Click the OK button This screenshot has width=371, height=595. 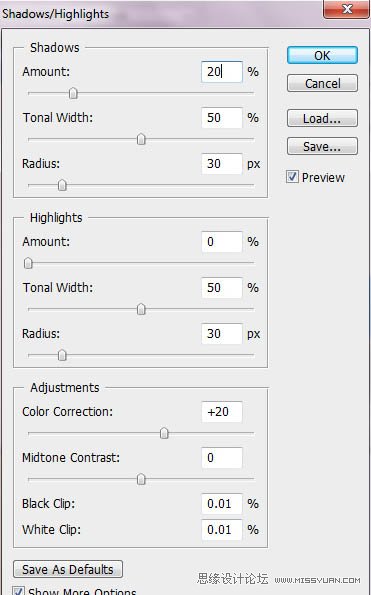(x=322, y=55)
